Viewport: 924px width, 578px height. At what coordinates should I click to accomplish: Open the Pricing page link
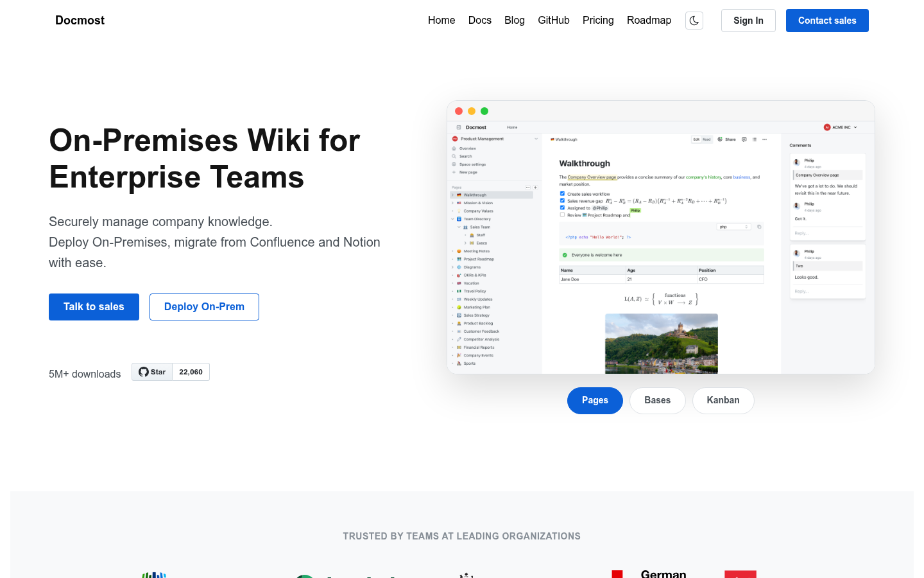598,21
